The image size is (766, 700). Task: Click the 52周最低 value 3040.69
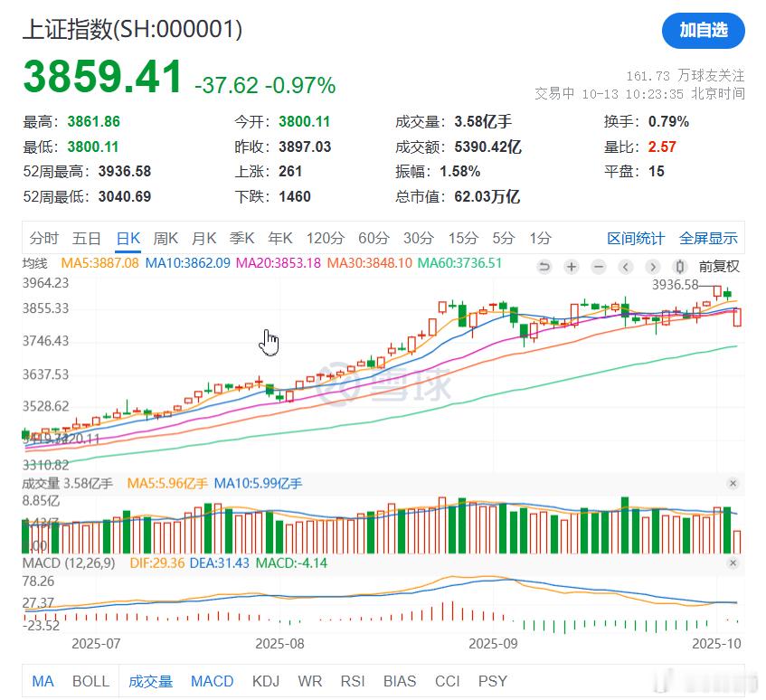[125, 197]
